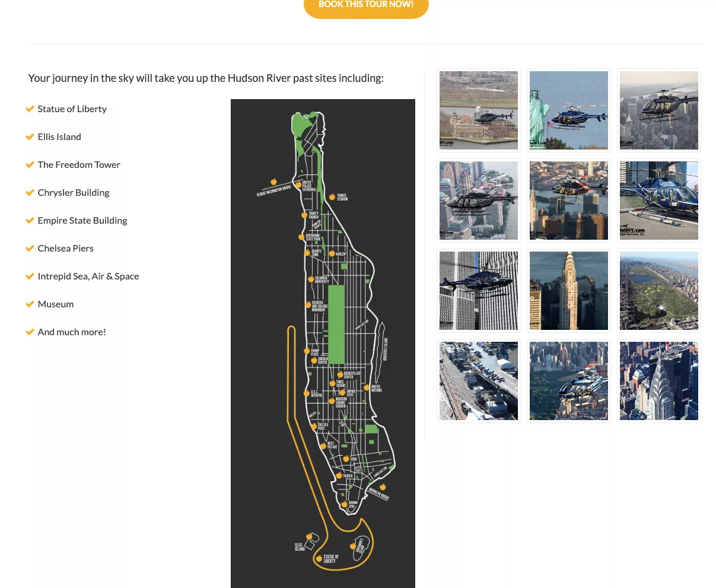
Task: Click the checkmark icon beside Statue of Liberty
Action: [x=30, y=109]
